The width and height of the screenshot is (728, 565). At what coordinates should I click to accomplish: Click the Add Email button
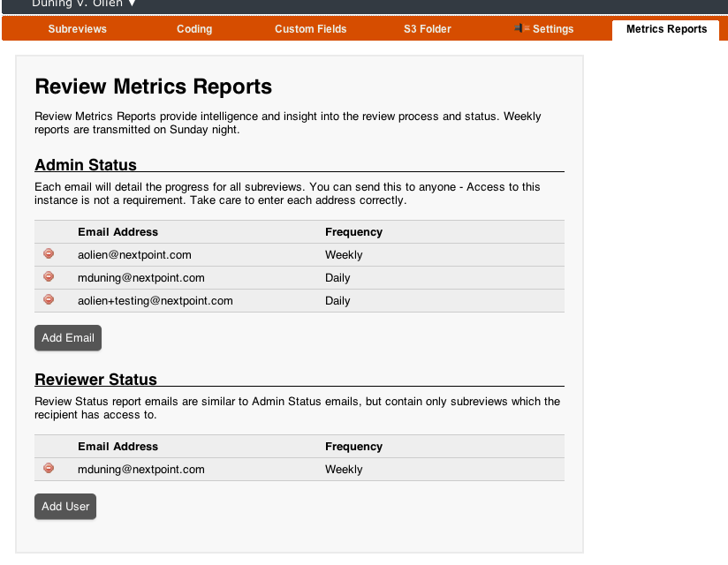[x=67, y=337]
